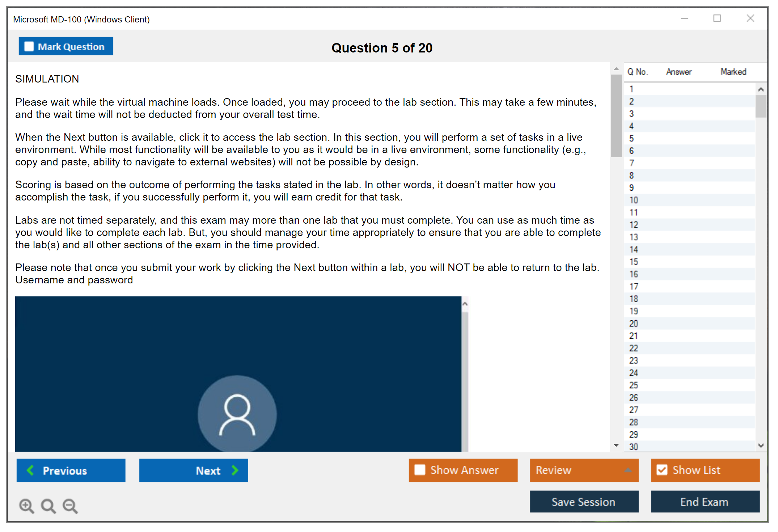Open the Review dropdown menu
This screenshot has height=532, width=778.
[x=628, y=470]
